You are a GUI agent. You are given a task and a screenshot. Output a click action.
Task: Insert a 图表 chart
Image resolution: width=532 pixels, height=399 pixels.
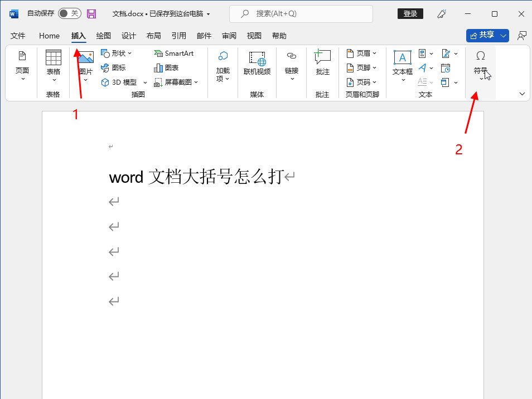(x=166, y=68)
